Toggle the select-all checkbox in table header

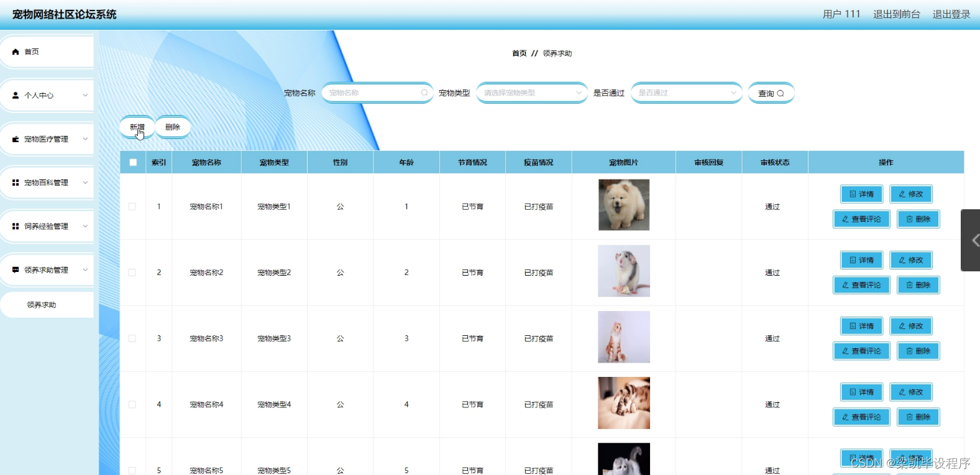tap(133, 162)
